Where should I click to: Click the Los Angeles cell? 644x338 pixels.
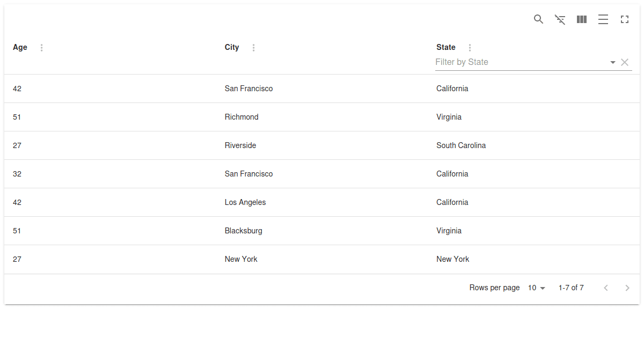245,202
